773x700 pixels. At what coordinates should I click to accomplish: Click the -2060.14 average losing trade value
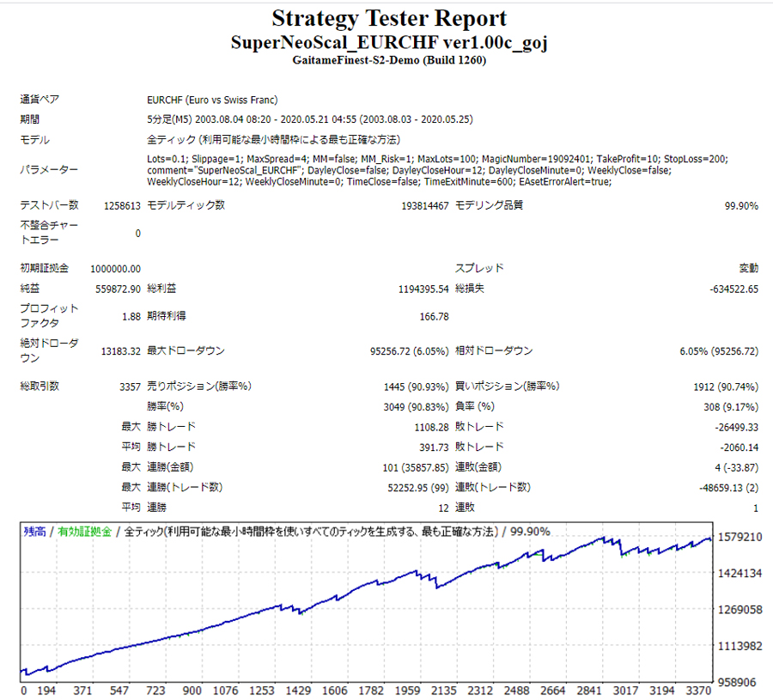pos(739,447)
